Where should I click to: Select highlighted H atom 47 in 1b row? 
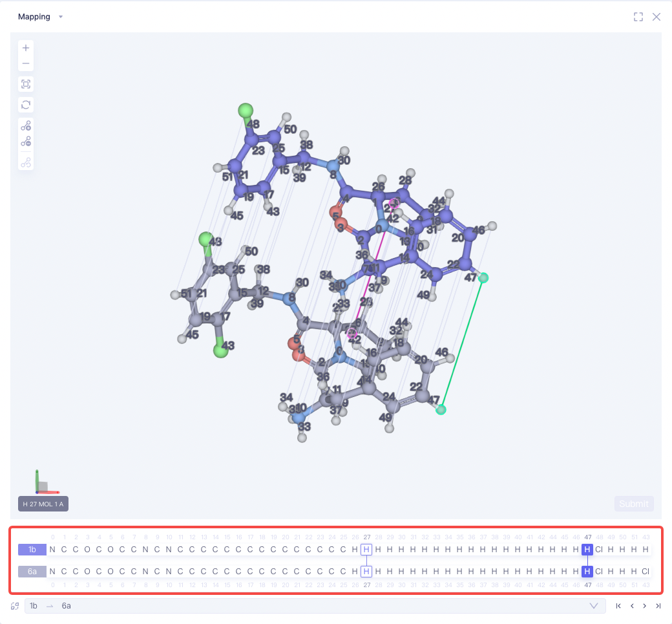(587, 550)
